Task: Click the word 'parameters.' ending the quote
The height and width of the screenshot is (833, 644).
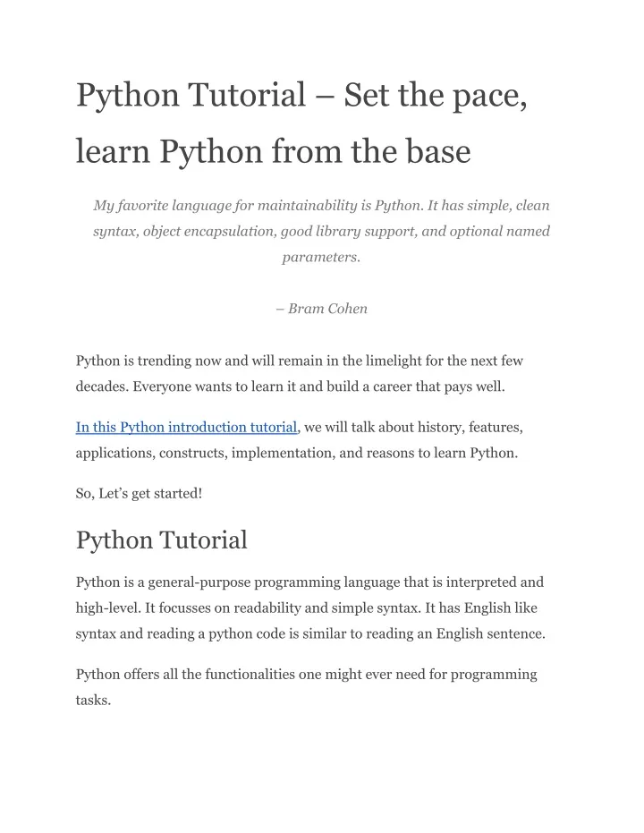Action: tap(321, 257)
